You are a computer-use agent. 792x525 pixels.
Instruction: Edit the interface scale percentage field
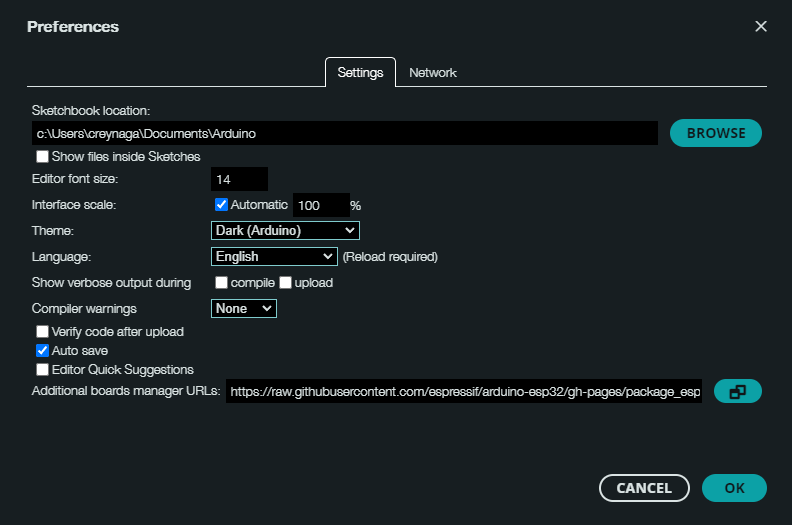coord(321,205)
